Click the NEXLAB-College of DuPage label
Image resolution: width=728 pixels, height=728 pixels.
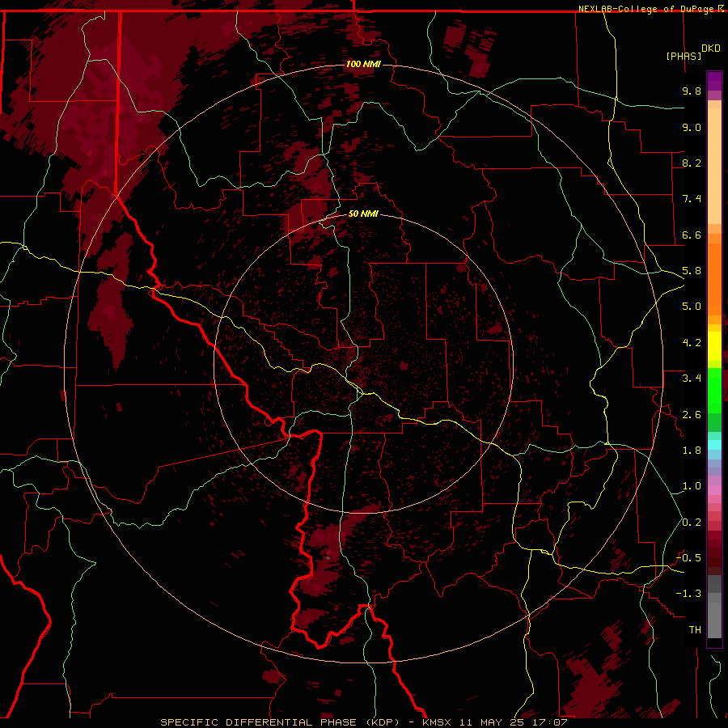click(646, 9)
